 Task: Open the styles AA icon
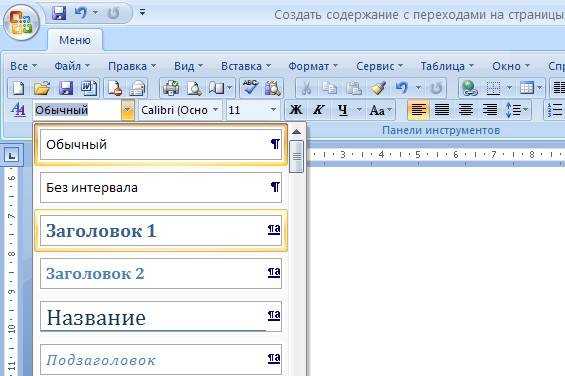(19, 110)
